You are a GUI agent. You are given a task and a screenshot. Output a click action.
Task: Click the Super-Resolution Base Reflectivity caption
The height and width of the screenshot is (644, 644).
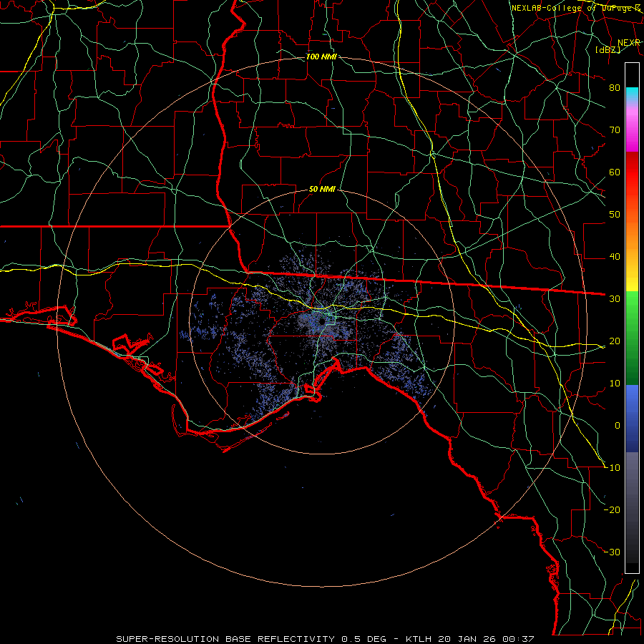click(325, 639)
